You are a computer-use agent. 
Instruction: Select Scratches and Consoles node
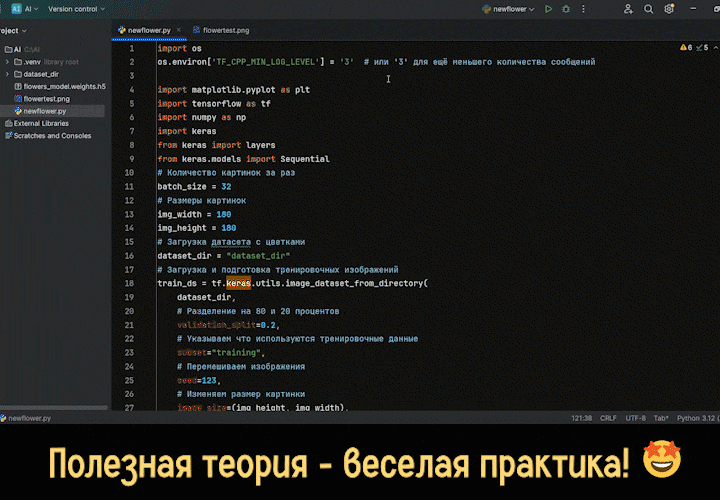51,136
